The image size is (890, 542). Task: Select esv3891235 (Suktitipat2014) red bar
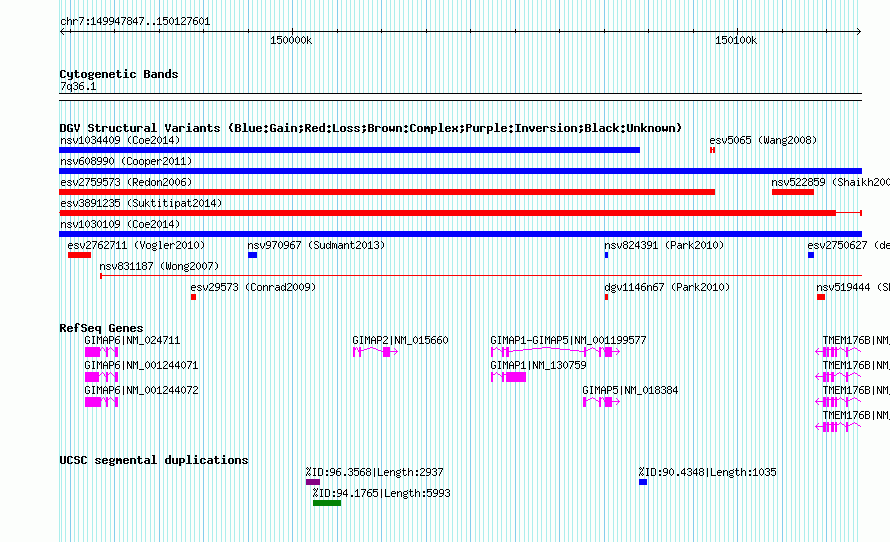click(460, 213)
